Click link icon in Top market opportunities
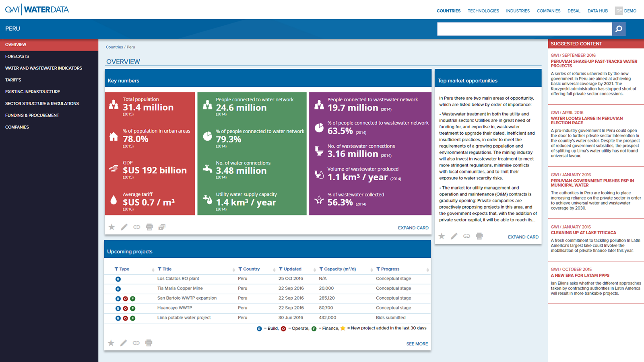 (466, 236)
